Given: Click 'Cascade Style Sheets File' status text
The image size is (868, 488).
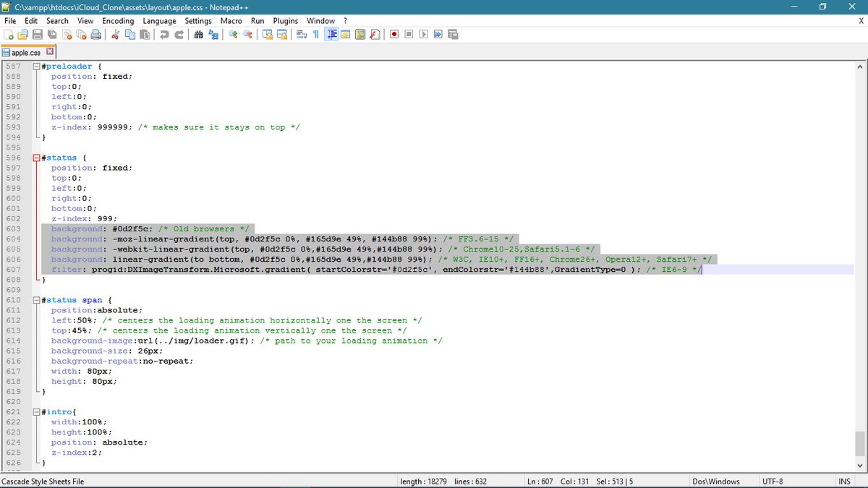Looking at the screenshot, I should 43,481.
